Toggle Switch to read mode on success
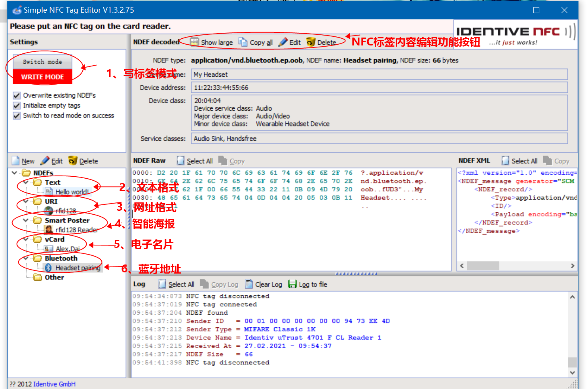Viewport: 588px width, 389px height. click(x=17, y=115)
